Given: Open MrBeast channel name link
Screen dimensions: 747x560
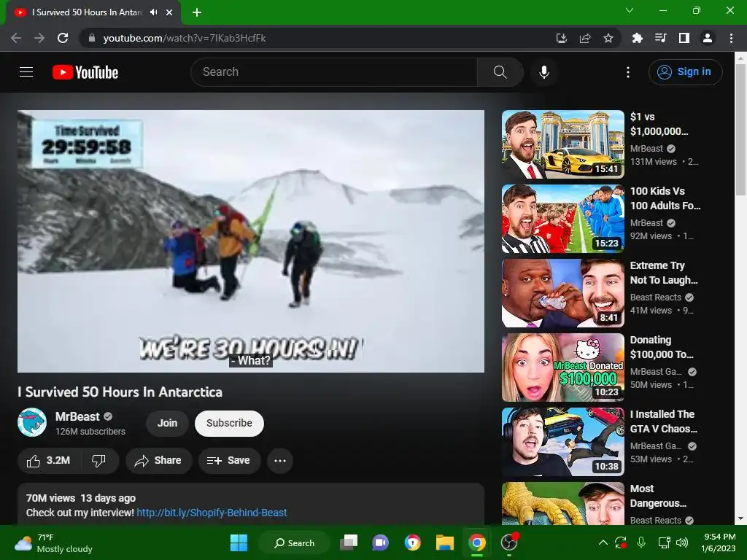Looking at the screenshot, I should 77,416.
